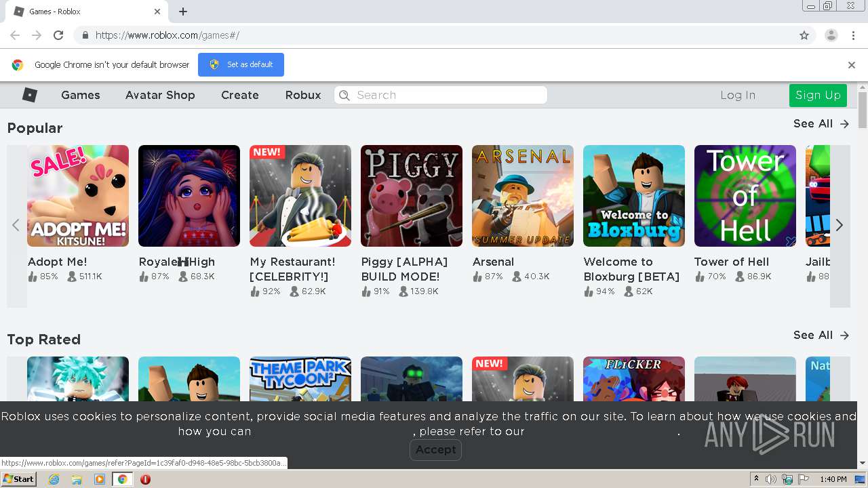Open the Tower of Hell game thumbnail
868x488 pixels.
pos(745,196)
